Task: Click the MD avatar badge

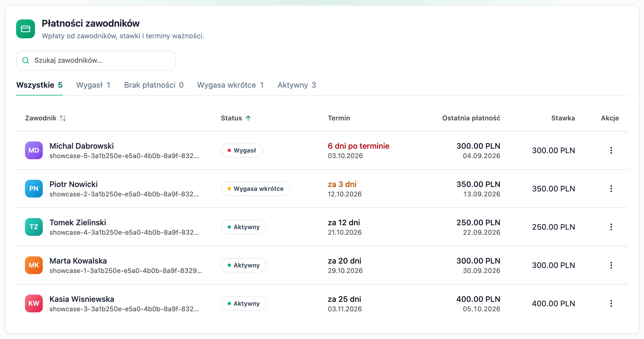Action: tap(34, 150)
